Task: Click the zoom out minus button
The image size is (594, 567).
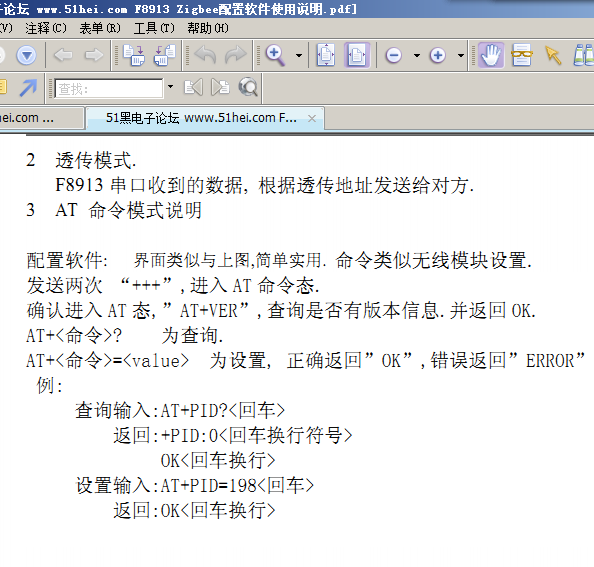Action: click(x=394, y=56)
